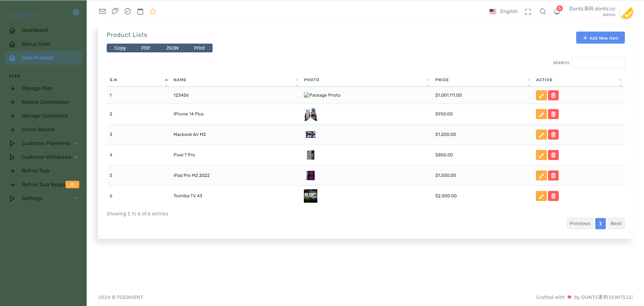Image resolution: width=644 pixels, height=306 pixels.
Task: Go to Dashboard in sidebar
Action: 43,30
